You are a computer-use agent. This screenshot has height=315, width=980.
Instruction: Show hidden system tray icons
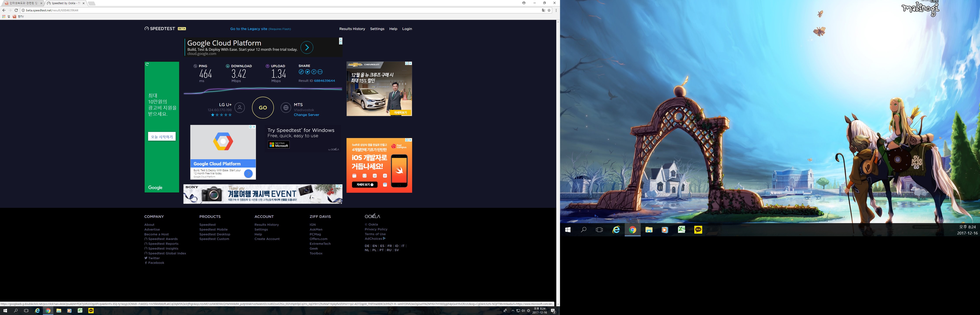click(513, 311)
